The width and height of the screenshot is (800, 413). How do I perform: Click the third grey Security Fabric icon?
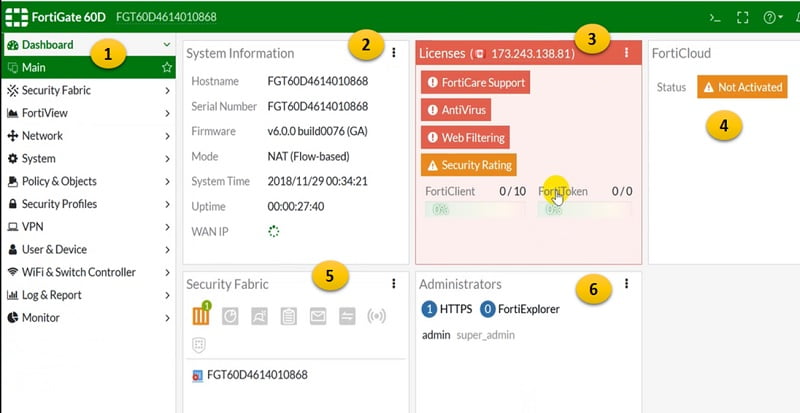tap(259, 317)
